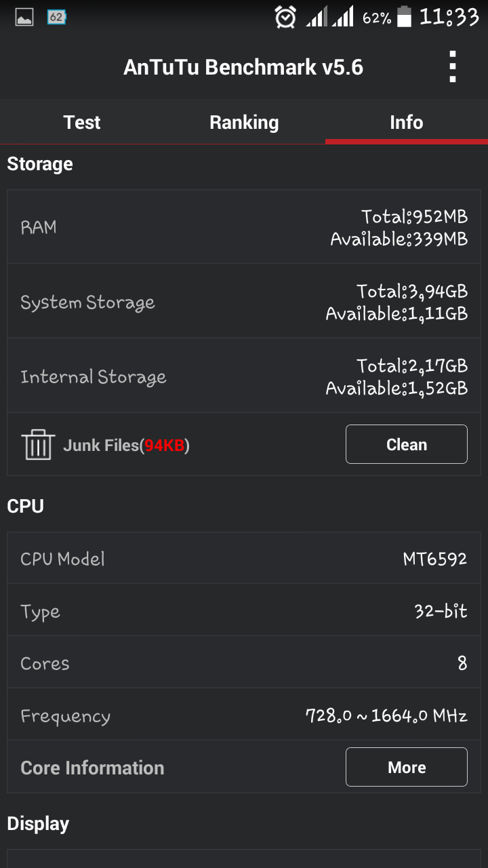Tap the junk files trash can icon
The image size is (488, 868).
[x=38, y=444]
